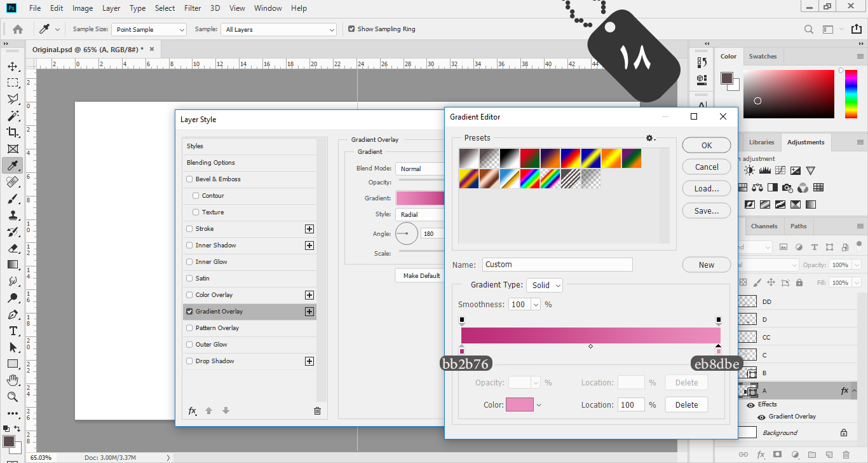Select the left bb2b76 color stop
The height and width of the screenshot is (463, 868).
[x=462, y=350]
